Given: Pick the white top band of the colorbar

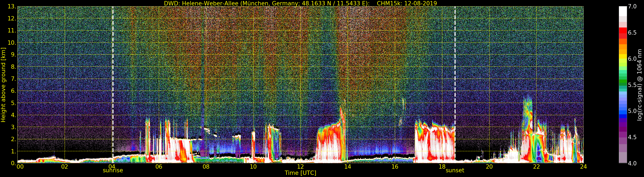Looking at the screenshot, I should click(623, 10).
